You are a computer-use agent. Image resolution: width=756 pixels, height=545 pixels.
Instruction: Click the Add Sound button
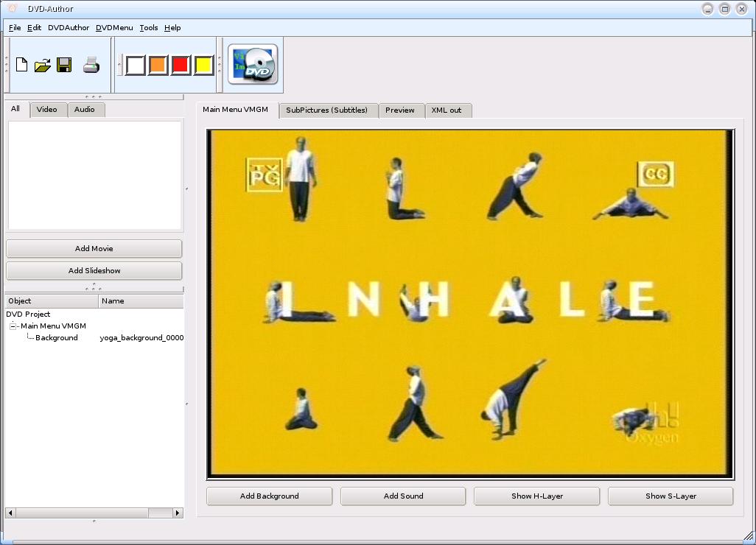[x=403, y=496]
